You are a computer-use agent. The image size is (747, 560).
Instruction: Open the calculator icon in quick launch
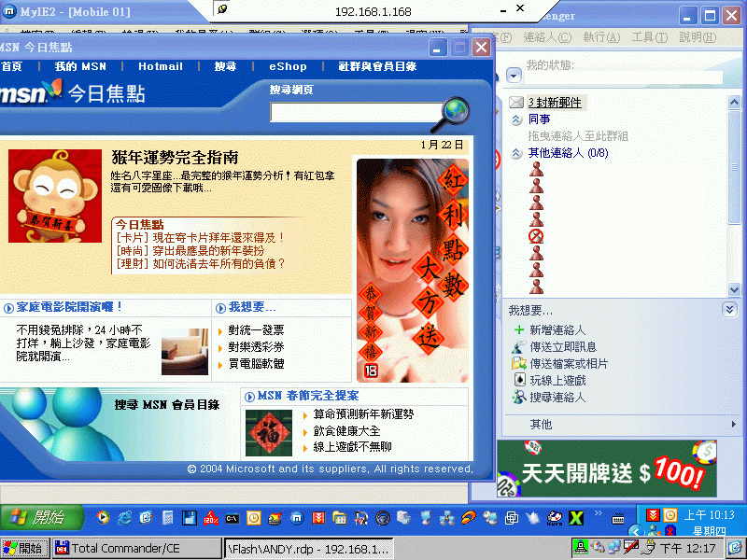[x=167, y=518]
